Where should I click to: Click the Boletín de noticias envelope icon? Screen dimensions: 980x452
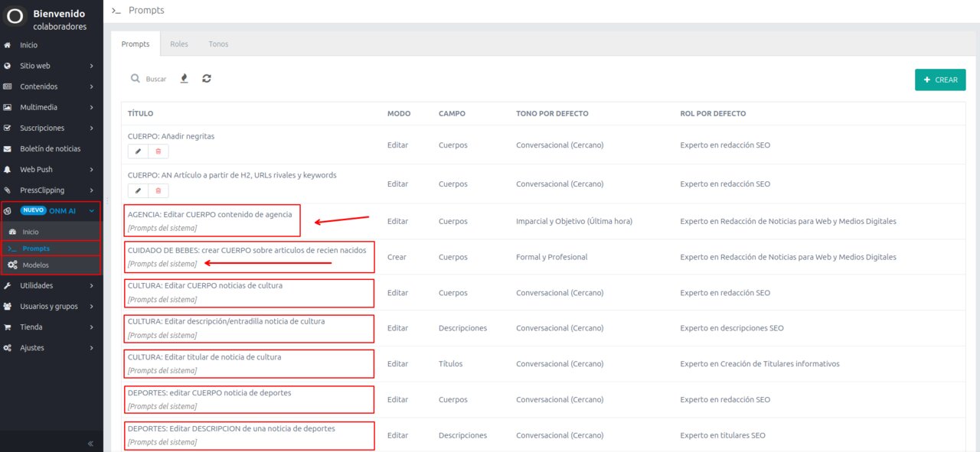pyautogui.click(x=8, y=148)
